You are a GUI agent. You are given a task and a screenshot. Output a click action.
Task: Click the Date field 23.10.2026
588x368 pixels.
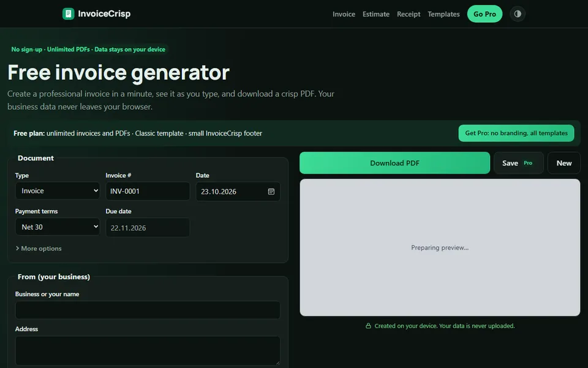[238, 191]
